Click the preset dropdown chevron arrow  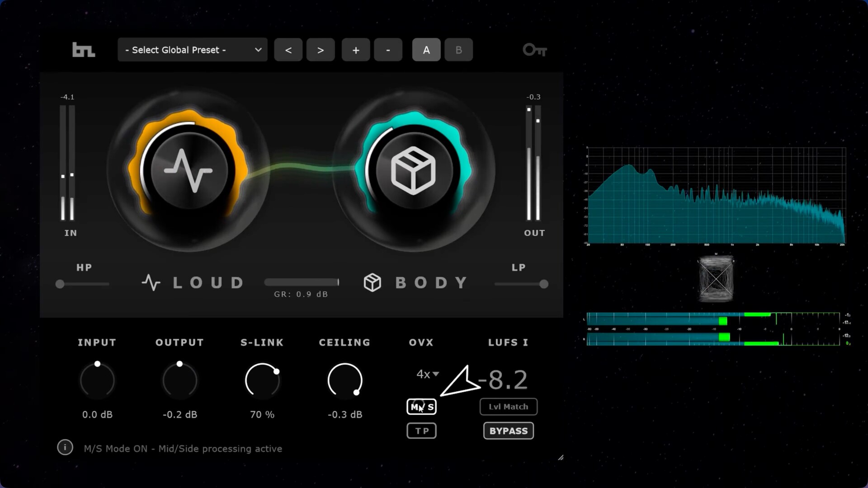pos(258,50)
